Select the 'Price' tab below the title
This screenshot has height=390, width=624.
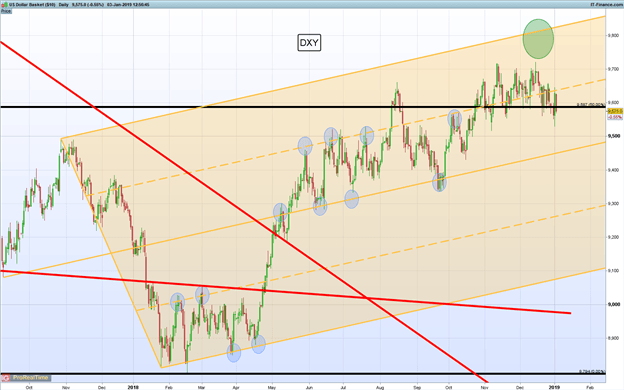6,11
